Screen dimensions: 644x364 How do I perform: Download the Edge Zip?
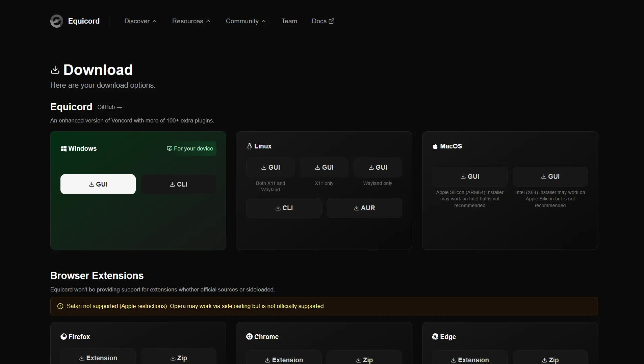550,358
